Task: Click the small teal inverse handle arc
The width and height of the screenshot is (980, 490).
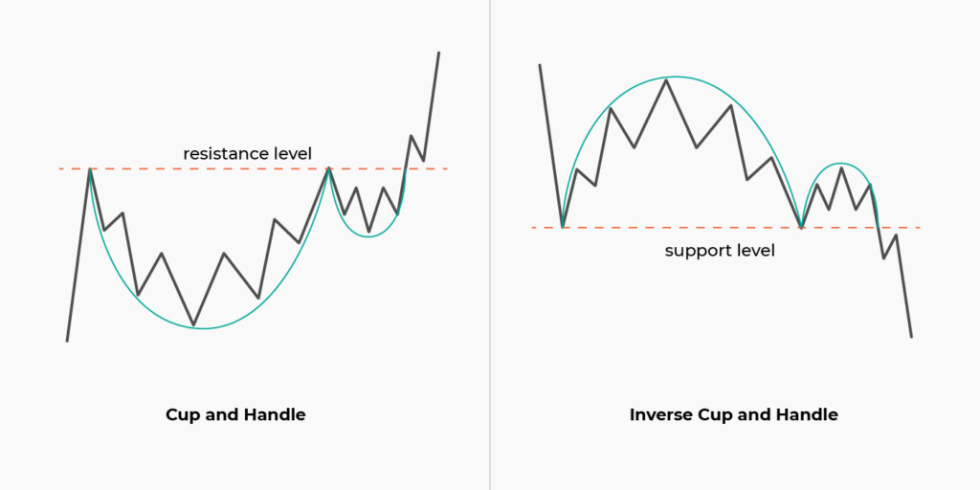Action: 839,164
